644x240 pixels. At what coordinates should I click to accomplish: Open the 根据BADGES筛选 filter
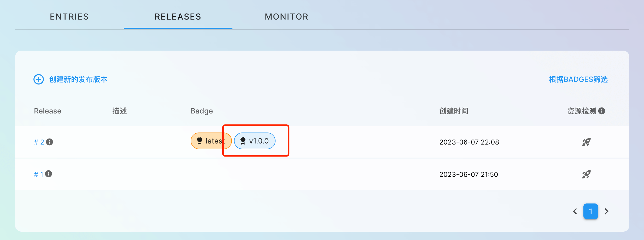(578, 79)
